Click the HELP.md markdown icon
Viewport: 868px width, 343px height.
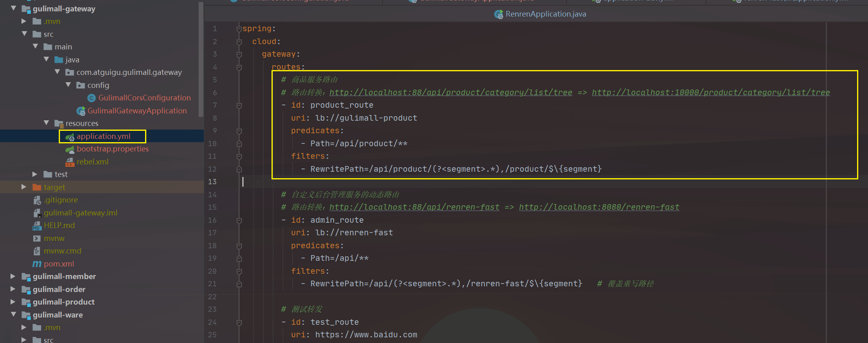(37, 226)
